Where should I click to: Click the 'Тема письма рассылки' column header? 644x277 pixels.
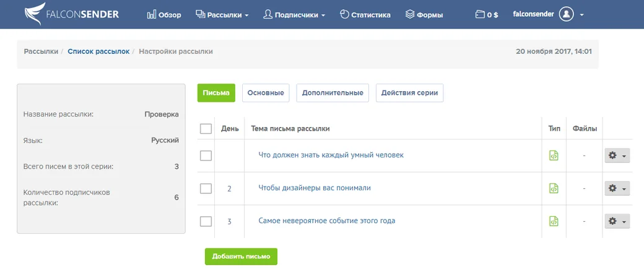click(290, 129)
